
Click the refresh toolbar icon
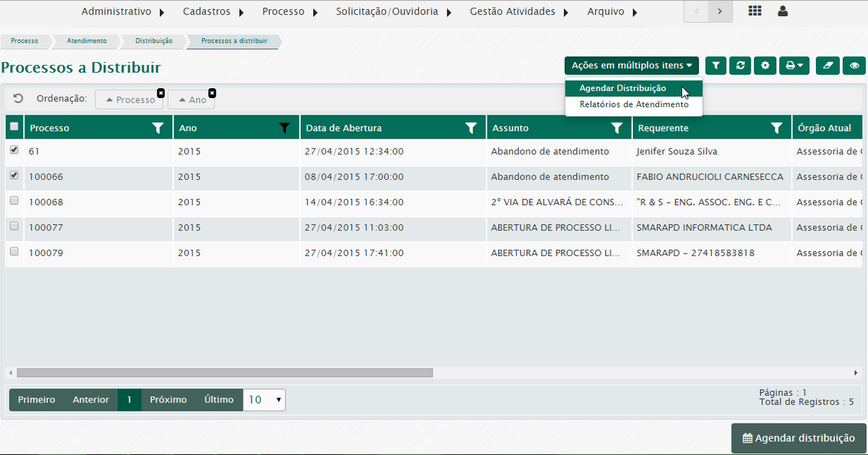click(740, 66)
